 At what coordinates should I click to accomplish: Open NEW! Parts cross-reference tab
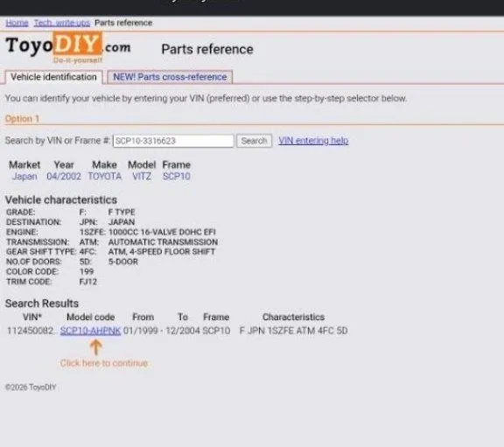(170, 77)
